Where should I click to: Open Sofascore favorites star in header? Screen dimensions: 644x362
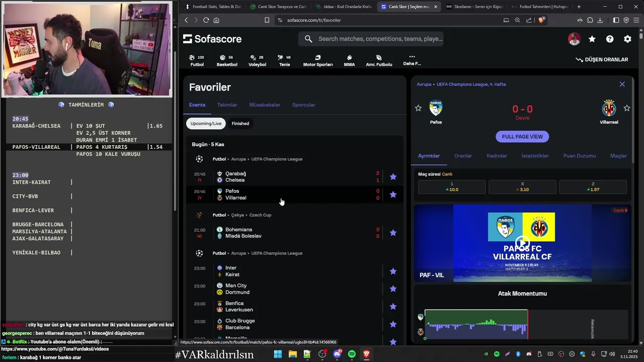(592, 39)
